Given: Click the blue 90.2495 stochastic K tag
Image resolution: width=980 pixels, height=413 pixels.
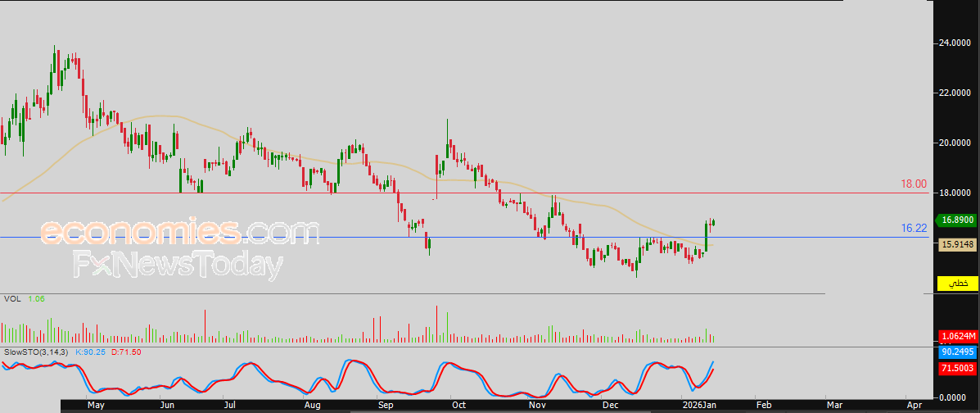Looking at the screenshot, I should click(x=958, y=352).
